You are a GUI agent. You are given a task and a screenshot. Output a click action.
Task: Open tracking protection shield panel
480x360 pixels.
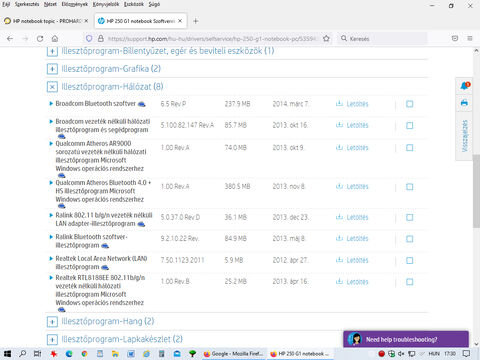(x=89, y=39)
